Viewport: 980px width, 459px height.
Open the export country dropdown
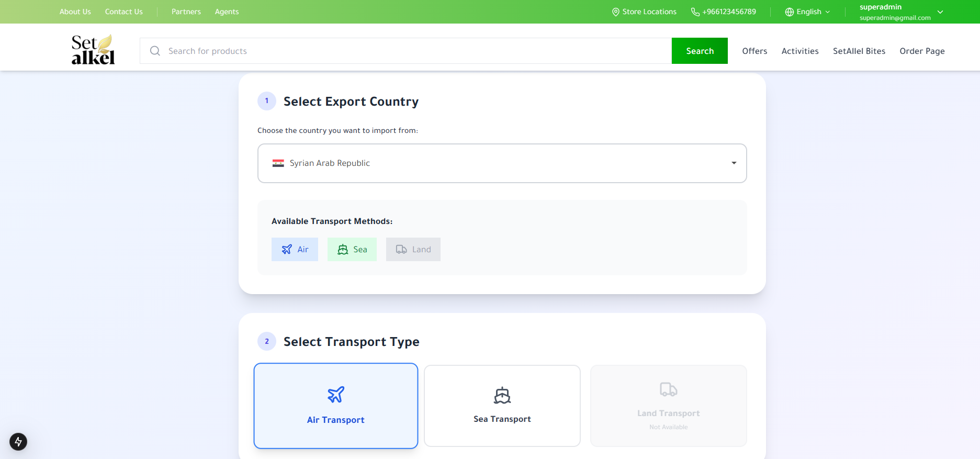(x=502, y=163)
